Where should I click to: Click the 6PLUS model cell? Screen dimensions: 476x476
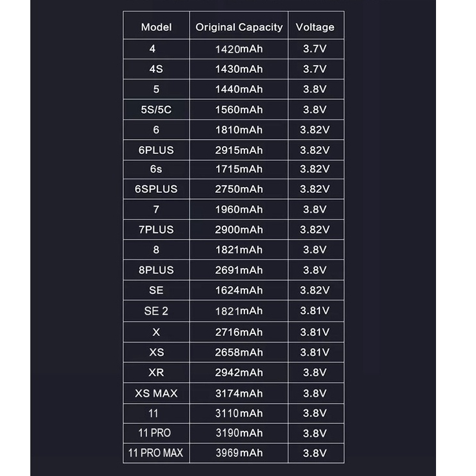(x=156, y=150)
